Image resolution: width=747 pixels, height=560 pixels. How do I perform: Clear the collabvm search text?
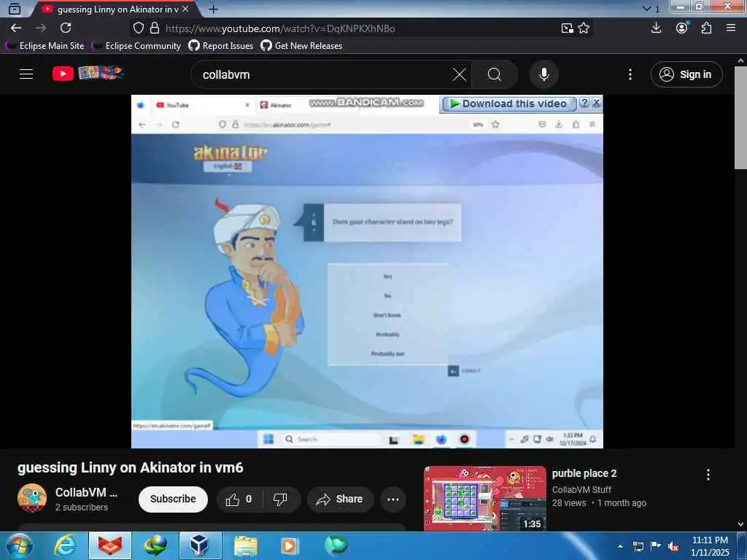click(x=460, y=74)
